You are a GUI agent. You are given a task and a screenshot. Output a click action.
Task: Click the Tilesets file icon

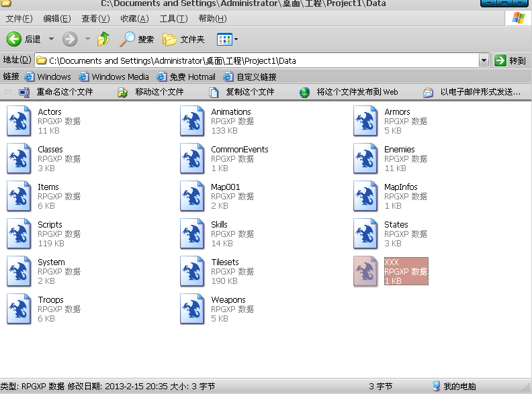click(192, 271)
